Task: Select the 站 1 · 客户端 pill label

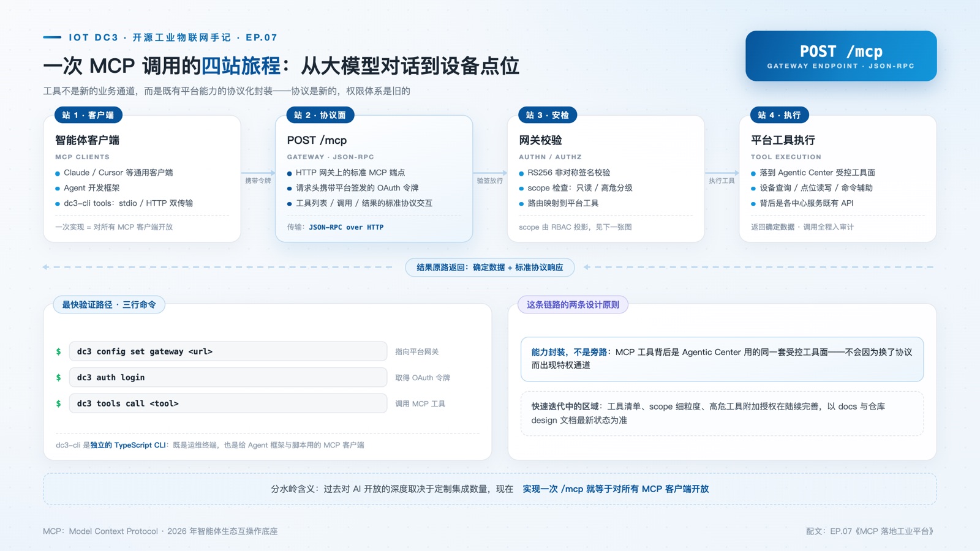Action: pyautogui.click(x=88, y=115)
